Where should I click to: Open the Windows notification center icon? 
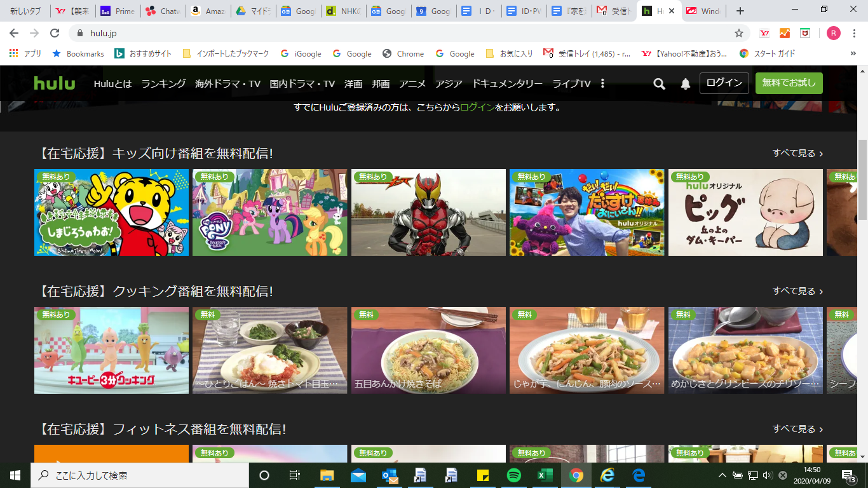848,475
